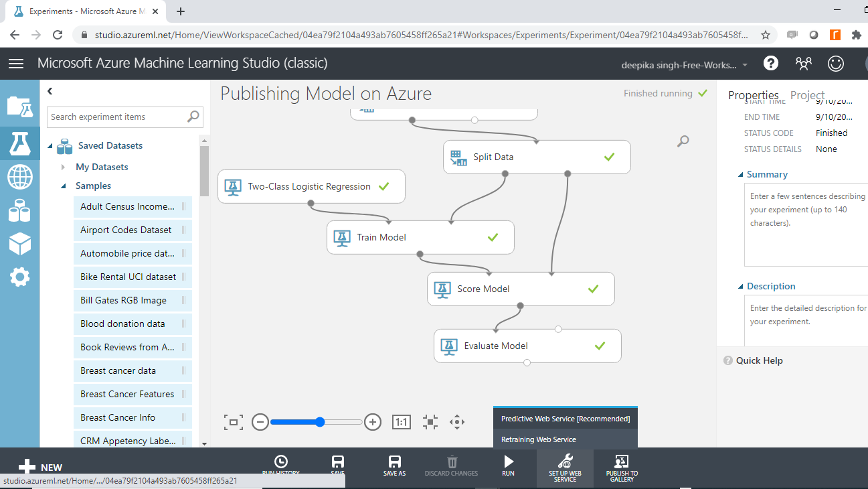This screenshot has width=868, height=489.
Task: Open the Web Services globe icon
Action: pos(19,177)
